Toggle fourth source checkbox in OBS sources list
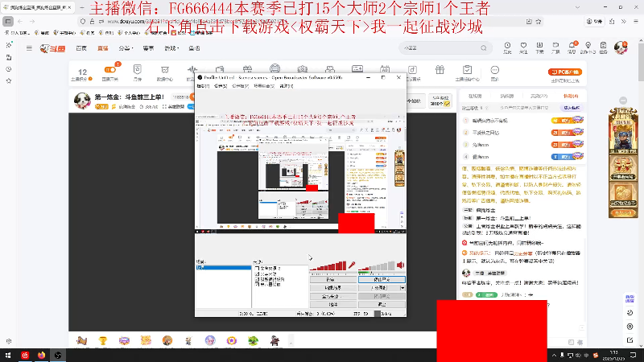The height and width of the screenshot is (362, 644). [257, 284]
